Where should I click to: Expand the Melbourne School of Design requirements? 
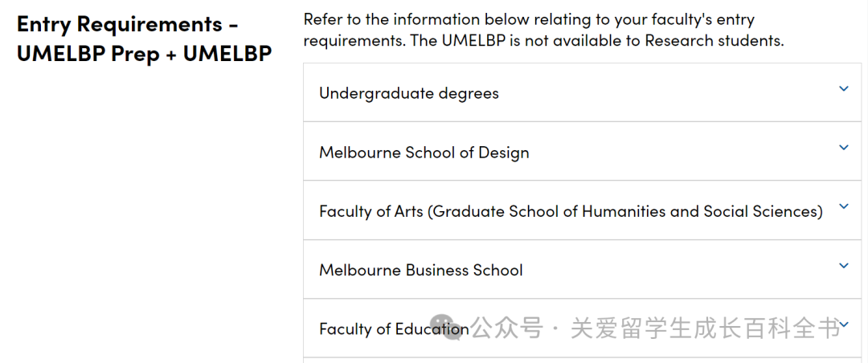point(583,151)
